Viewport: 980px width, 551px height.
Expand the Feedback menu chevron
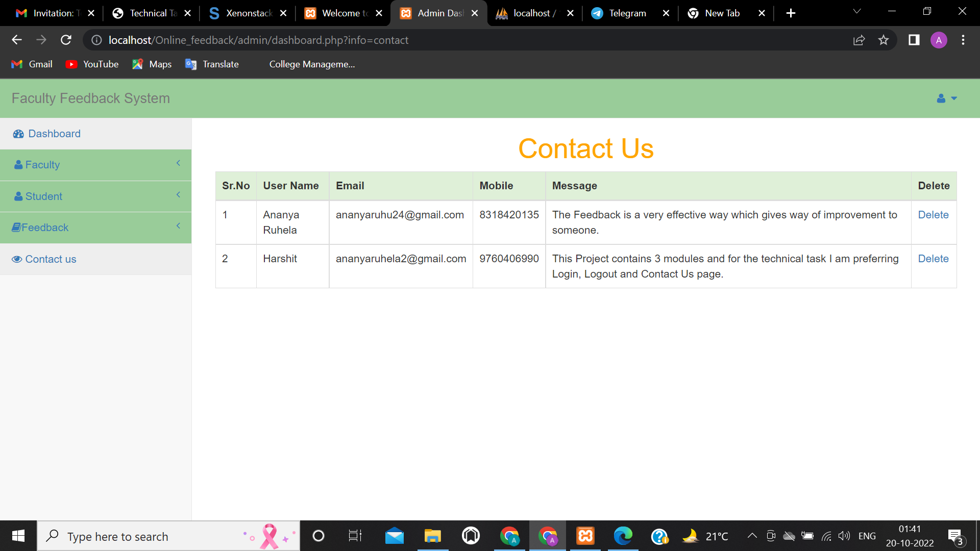pos(178,226)
